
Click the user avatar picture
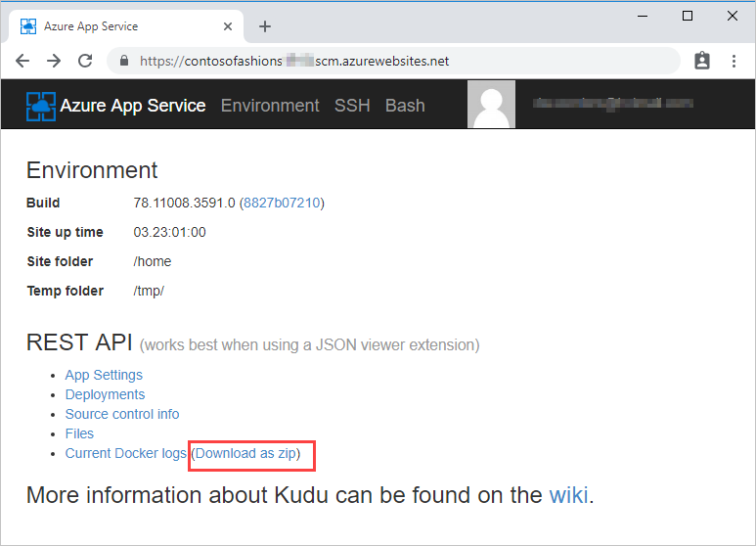(491, 104)
